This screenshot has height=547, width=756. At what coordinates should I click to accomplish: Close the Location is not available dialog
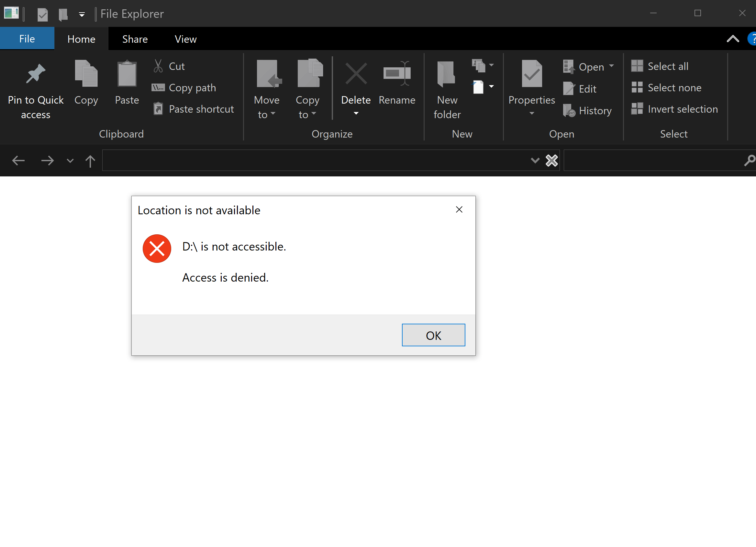point(459,209)
